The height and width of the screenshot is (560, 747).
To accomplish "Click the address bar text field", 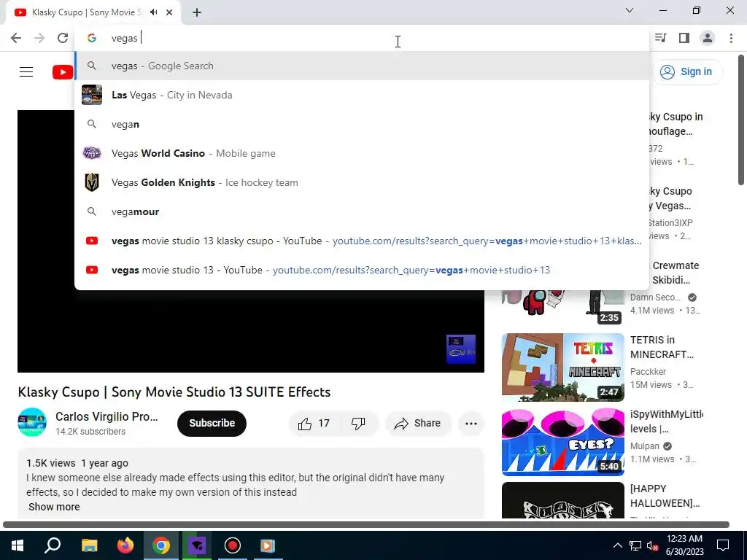I will (x=362, y=38).
